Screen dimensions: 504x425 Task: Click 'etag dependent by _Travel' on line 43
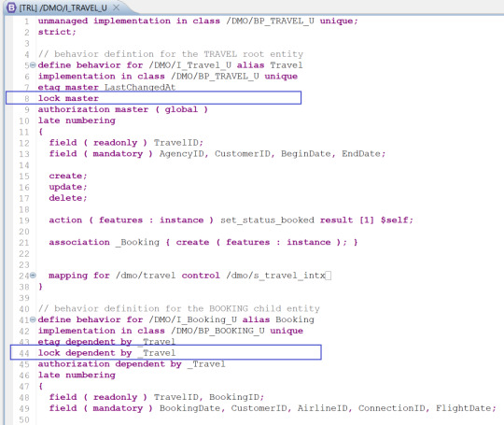106,342
